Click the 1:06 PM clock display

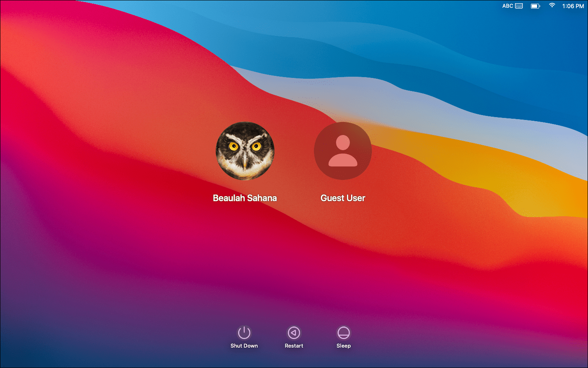(573, 6)
